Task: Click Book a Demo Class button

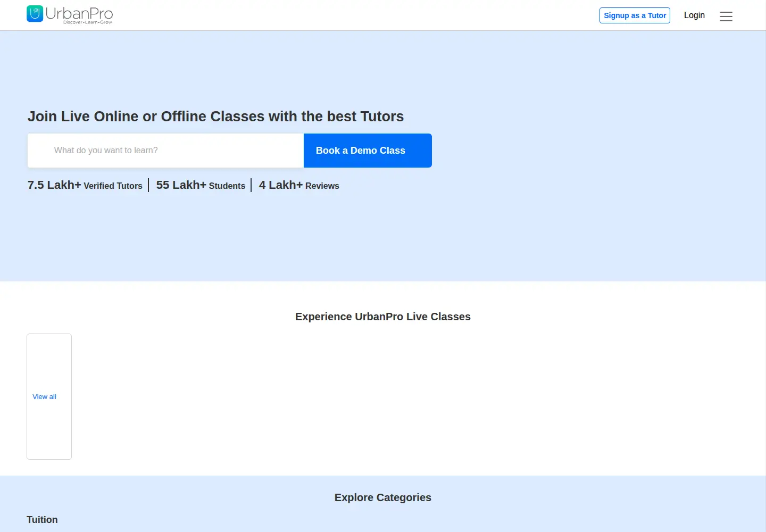Action: click(368, 151)
